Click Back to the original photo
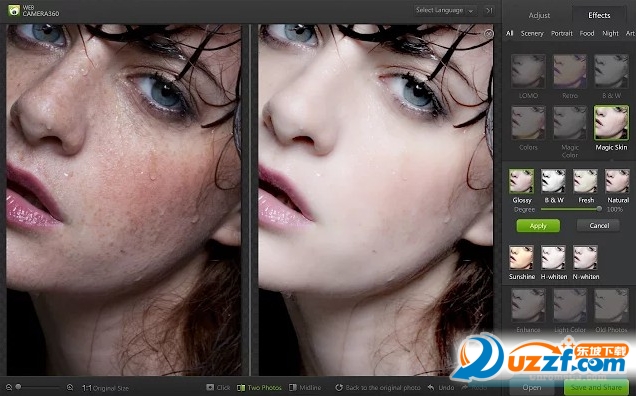Viewport: 636px width, 396px height. 378,388
